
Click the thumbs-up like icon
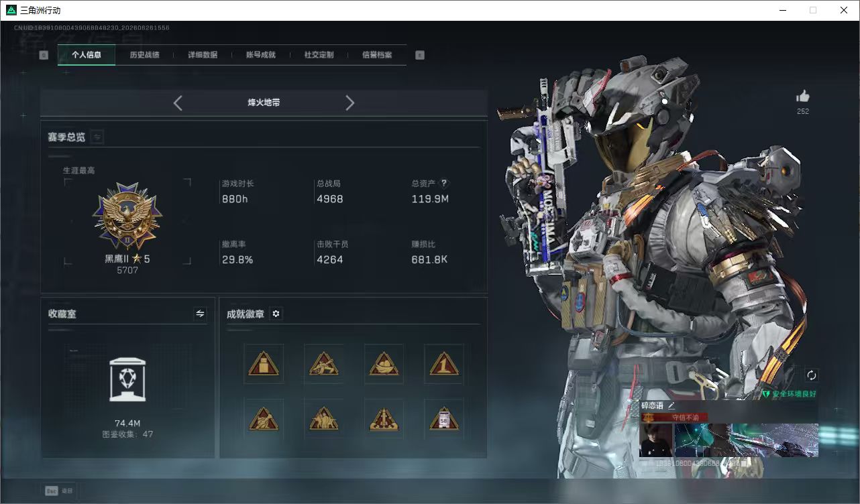tap(802, 97)
